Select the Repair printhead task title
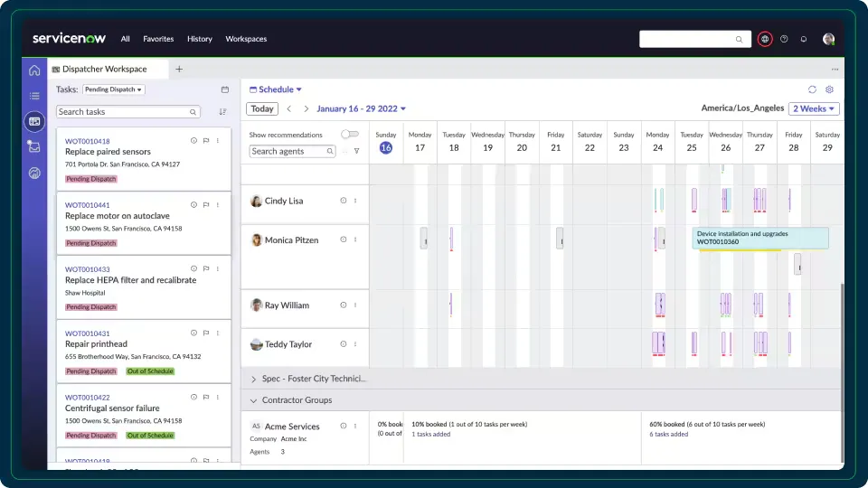 point(96,344)
